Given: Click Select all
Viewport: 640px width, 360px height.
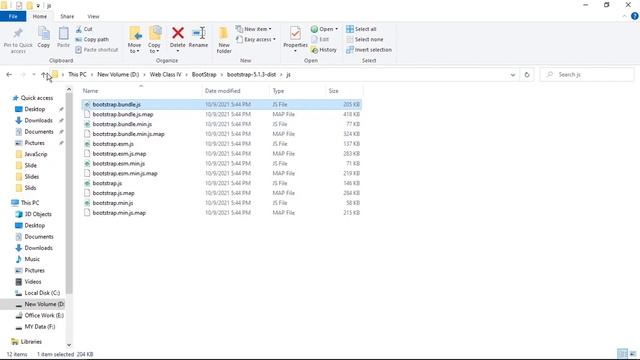Looking at the screenshot, I should pyautogui.click(x=361, y=29).
